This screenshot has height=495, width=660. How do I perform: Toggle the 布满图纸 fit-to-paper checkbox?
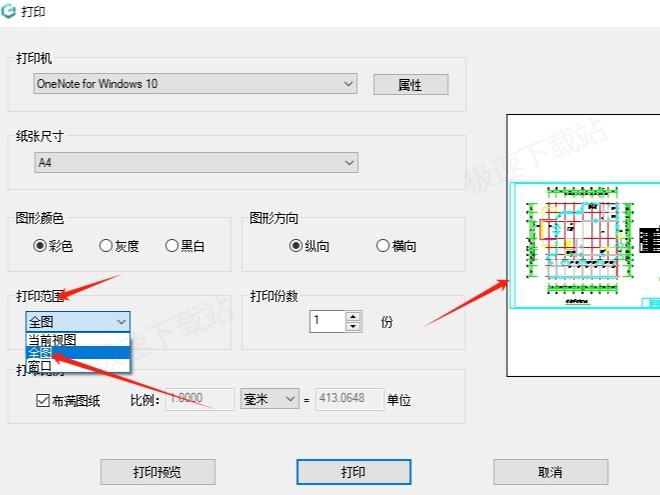click(43, 400)
